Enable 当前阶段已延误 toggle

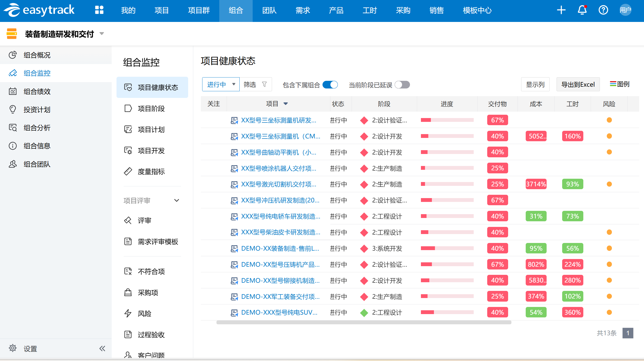[402, 85]
